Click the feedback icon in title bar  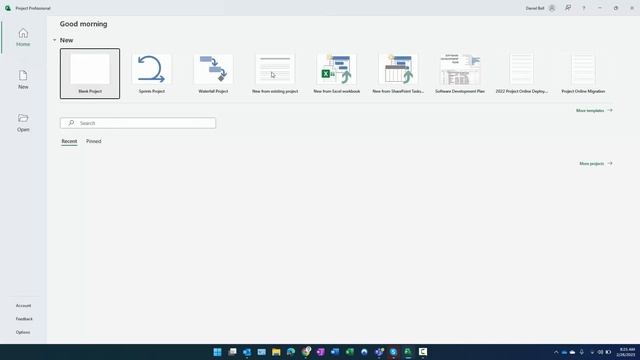568,8
